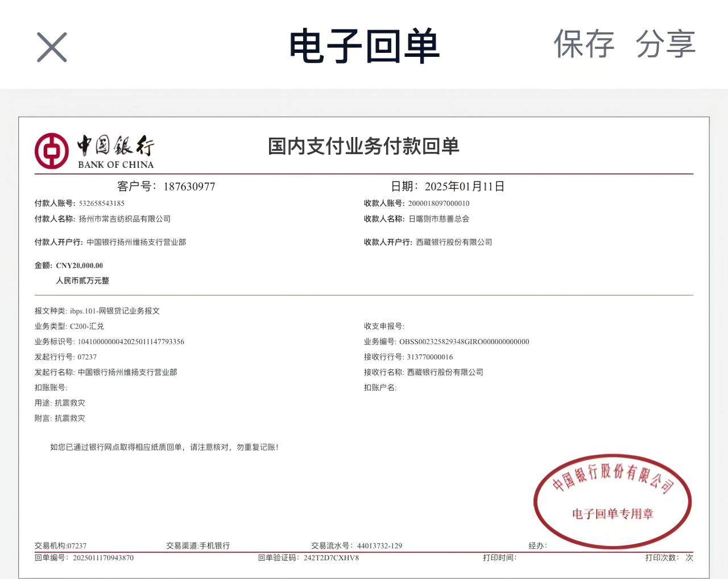Select payer account 532658543185
The width and height of the screenshot is (728, 579).
point(102,203)
